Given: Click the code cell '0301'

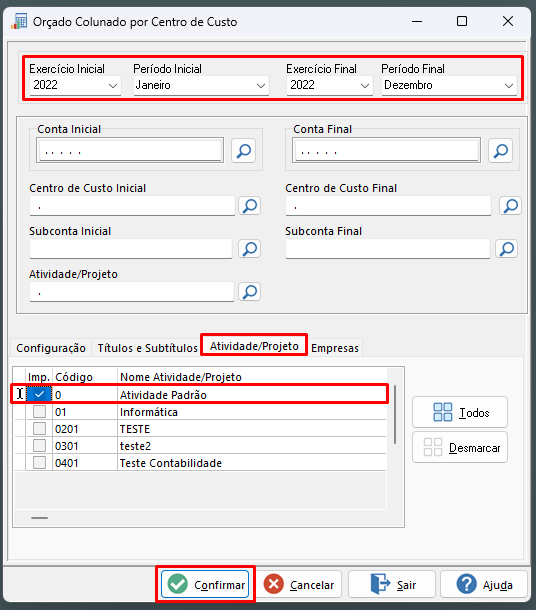Looking at the screenshot, I should point(85,445).
